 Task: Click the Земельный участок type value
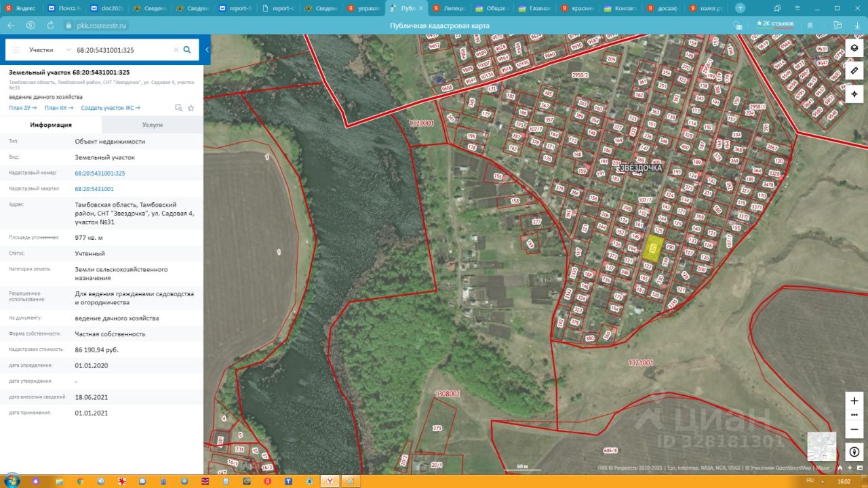click(x=105, y=157)
